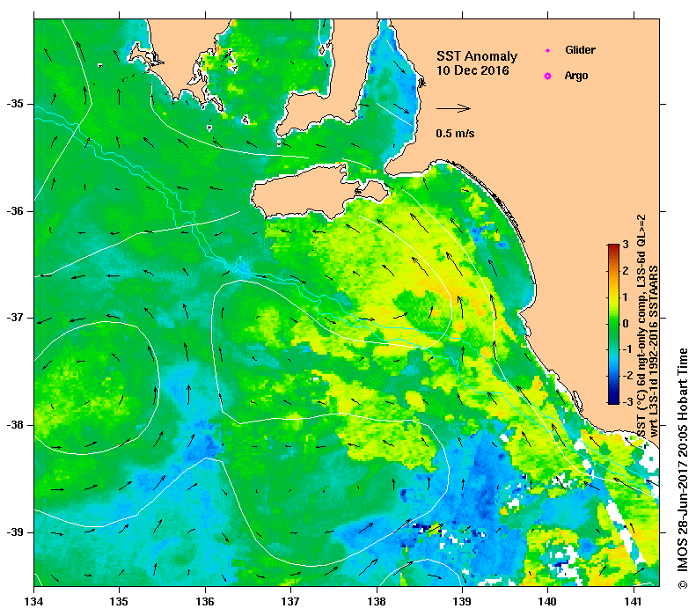Click the 0.5 m/s reference arrow

coord(453,108)
